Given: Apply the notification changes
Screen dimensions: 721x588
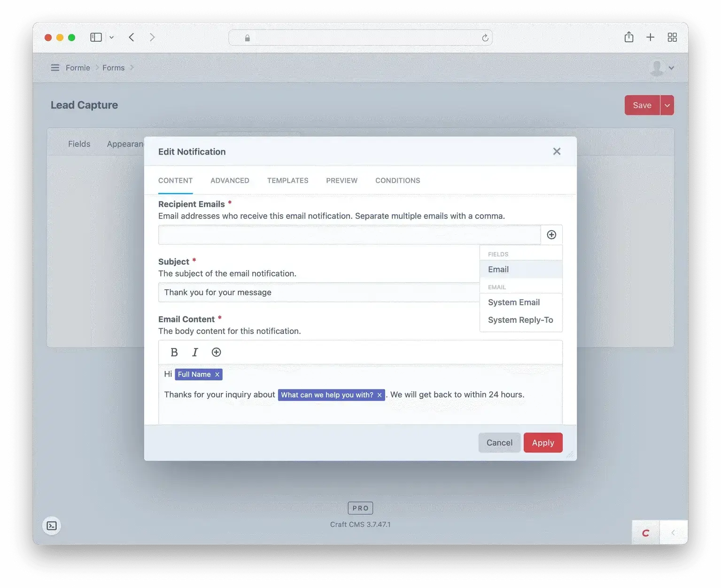Looking at the screenshot, I should click(543, 442).
